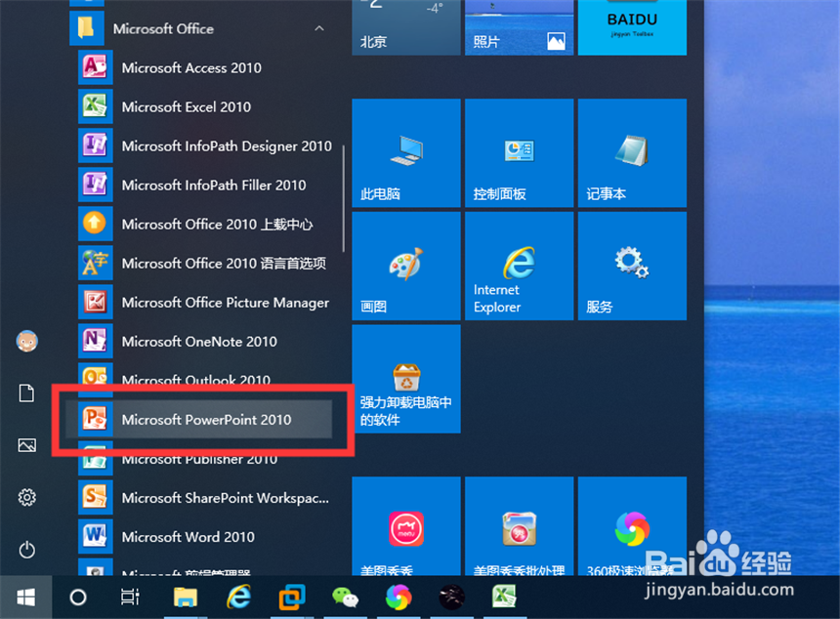The image size is (840, 619).
Task: Open Internet Explorer on taskbar
Action: [x=238, y=598]
